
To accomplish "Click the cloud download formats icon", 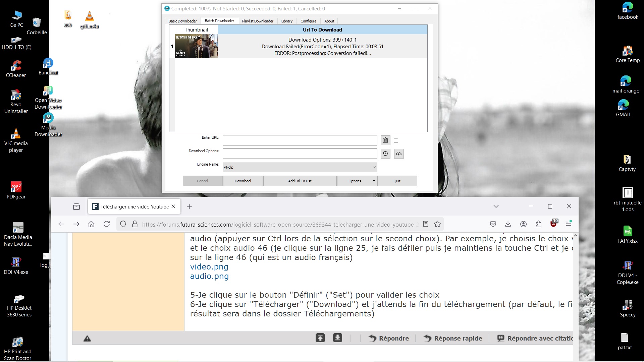I will 399,154.
